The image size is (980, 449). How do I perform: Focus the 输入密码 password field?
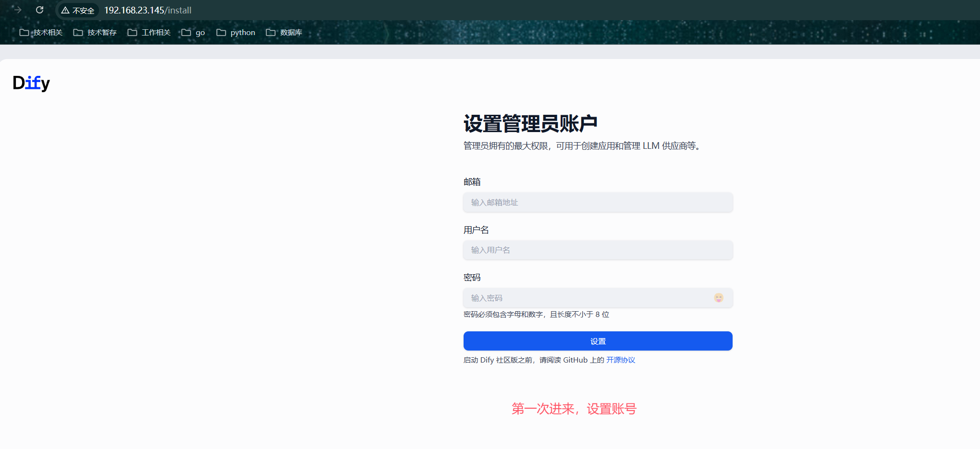(598, 298)
